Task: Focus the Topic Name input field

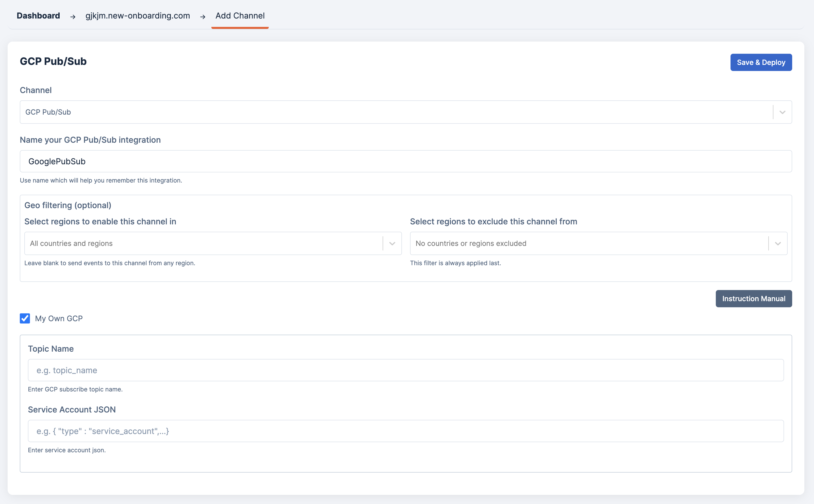Action: [405, 370]
